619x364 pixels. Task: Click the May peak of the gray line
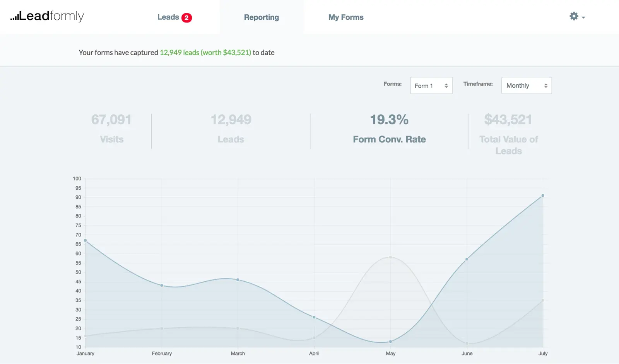pos(390,257)
